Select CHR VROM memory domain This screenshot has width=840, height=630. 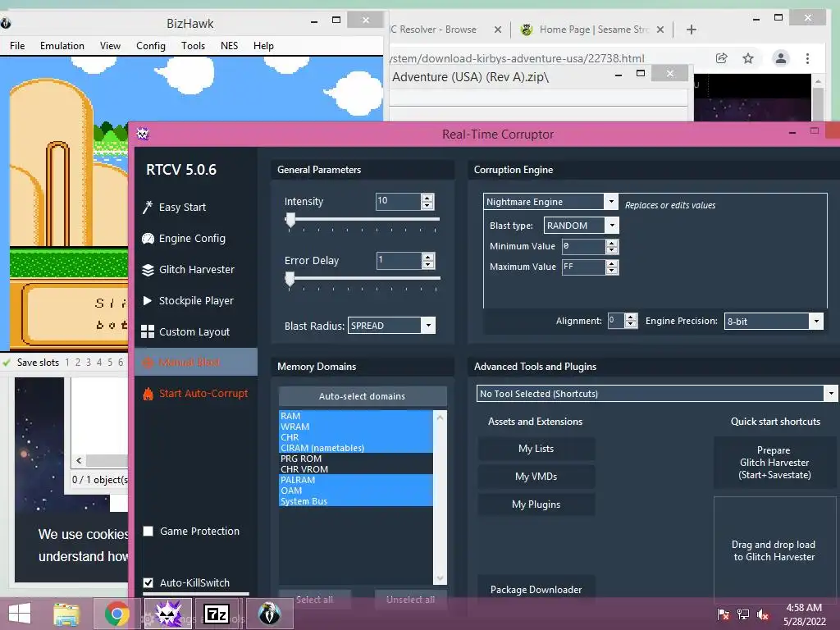356,469
